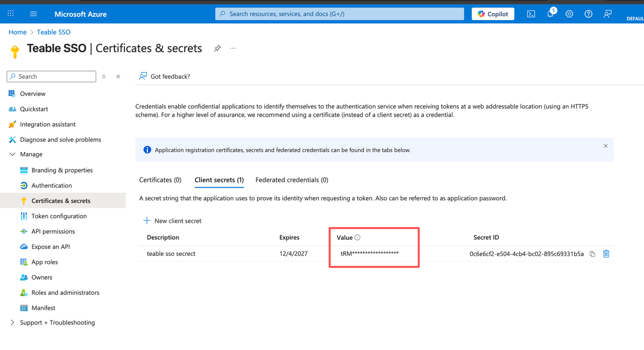Click the 12/4/2027 expiry date
This screenshot has width=644, height=350.
pyautogui.click(x=293, y=254)
